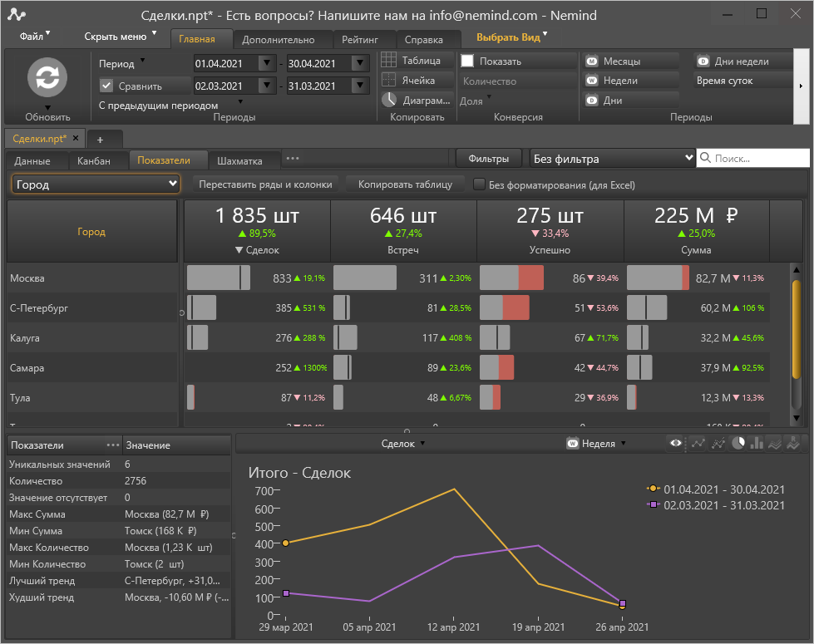Image resolution: width=814 pixels, height=644 pixels.
Task: Open the Неделя chart period dropdown
Action: tap(597, 444)
